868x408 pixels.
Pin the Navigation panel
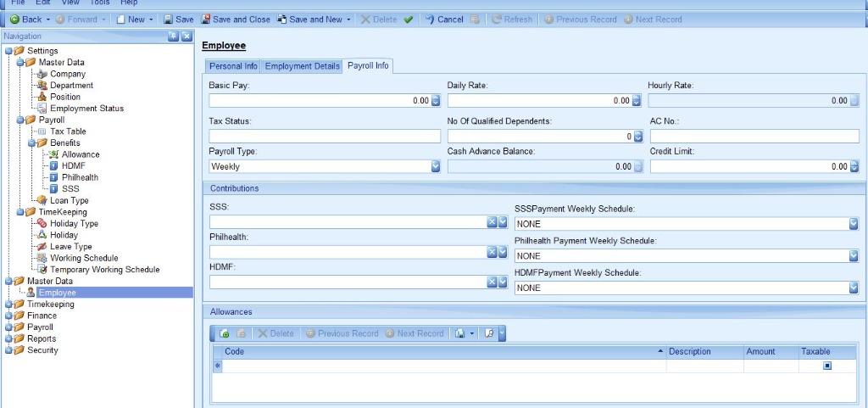coord(173,36)
